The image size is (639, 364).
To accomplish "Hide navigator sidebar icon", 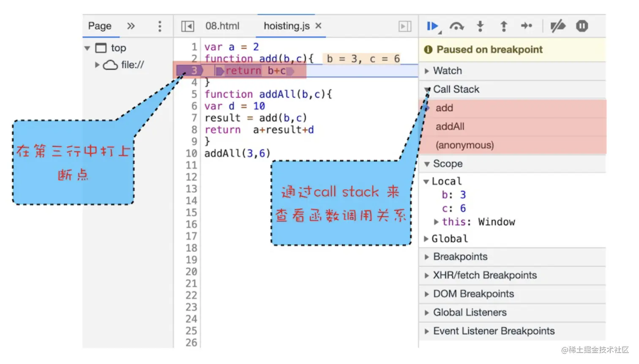I will coord(188,27).
